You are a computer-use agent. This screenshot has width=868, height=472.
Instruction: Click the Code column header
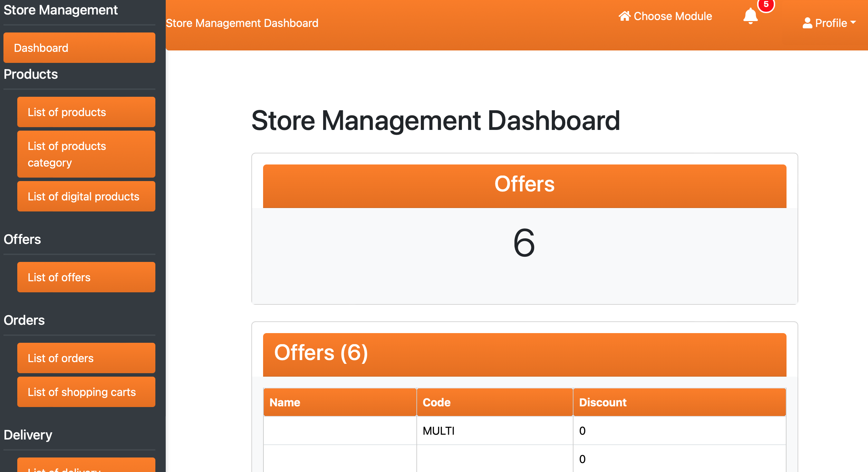pos(494,402)
